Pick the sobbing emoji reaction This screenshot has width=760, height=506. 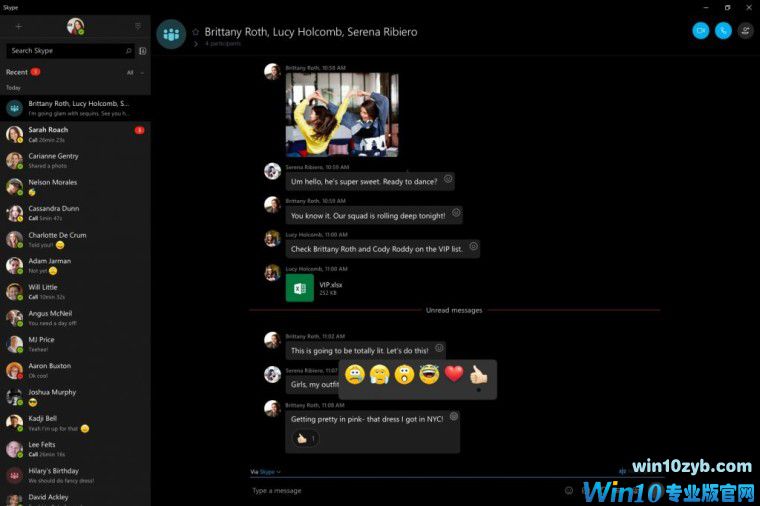tap(380, 374)
